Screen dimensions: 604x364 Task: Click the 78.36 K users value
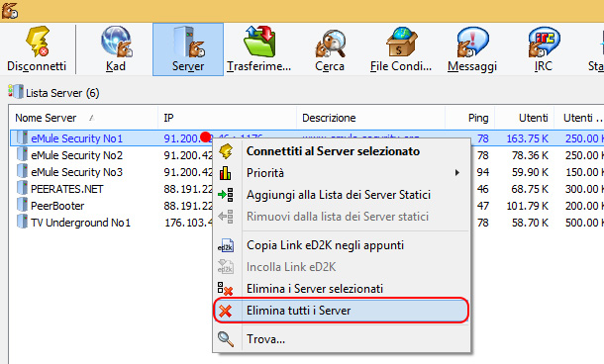(x=530, y=155)
